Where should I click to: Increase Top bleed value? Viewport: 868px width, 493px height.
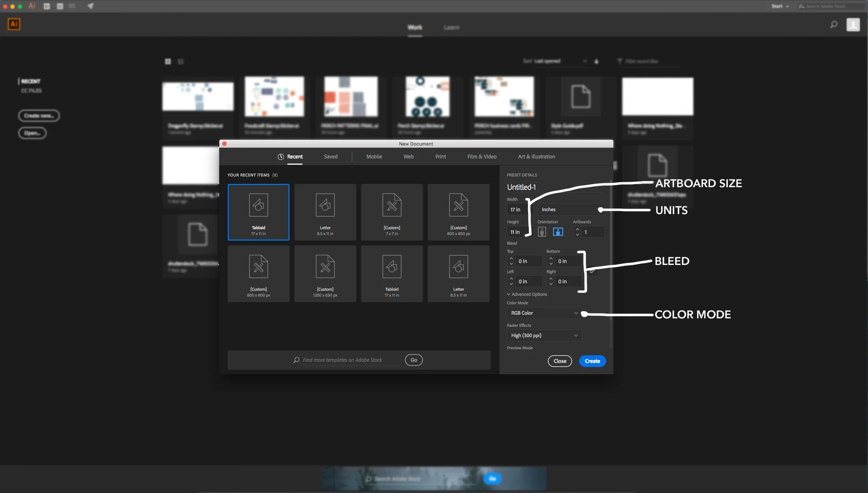coord(511,259)
